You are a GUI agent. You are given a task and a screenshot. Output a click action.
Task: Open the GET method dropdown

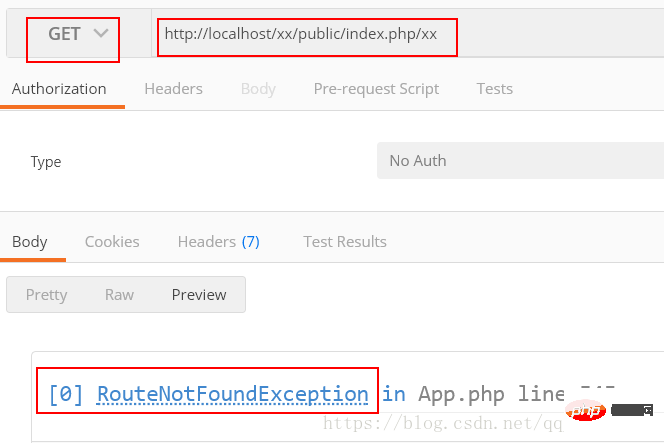(78, 33)
